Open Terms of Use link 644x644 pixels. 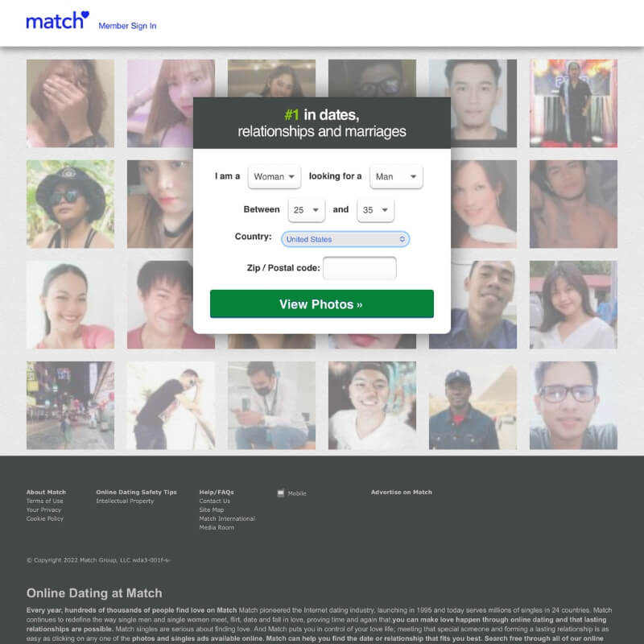coord(45,501)
